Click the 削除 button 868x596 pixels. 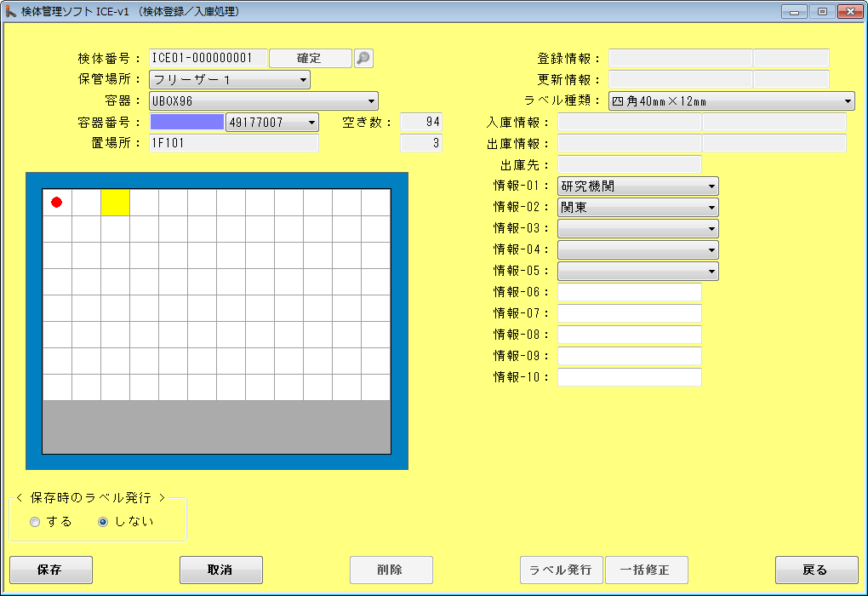[x=391, y=570]
